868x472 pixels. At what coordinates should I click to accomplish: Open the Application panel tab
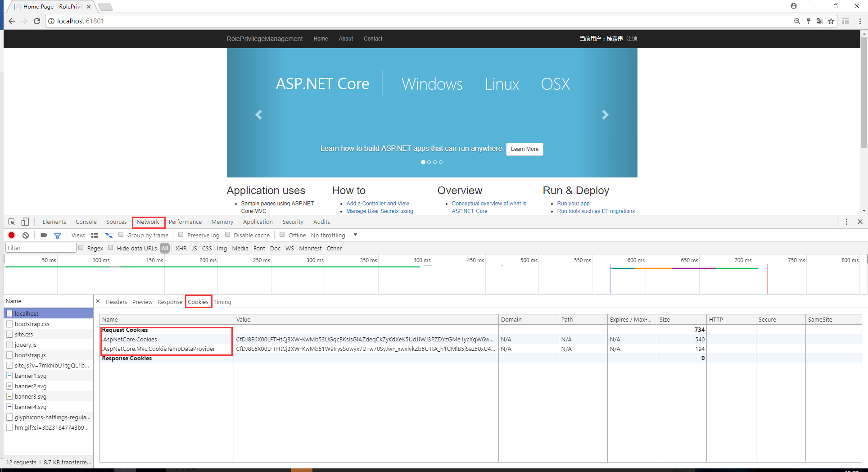point(258,222)
